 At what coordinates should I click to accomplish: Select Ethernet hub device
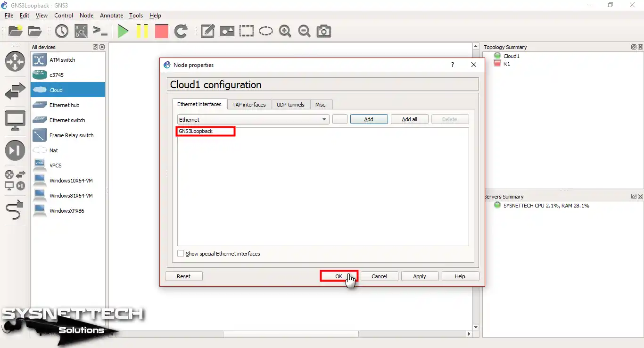point(68,105)
